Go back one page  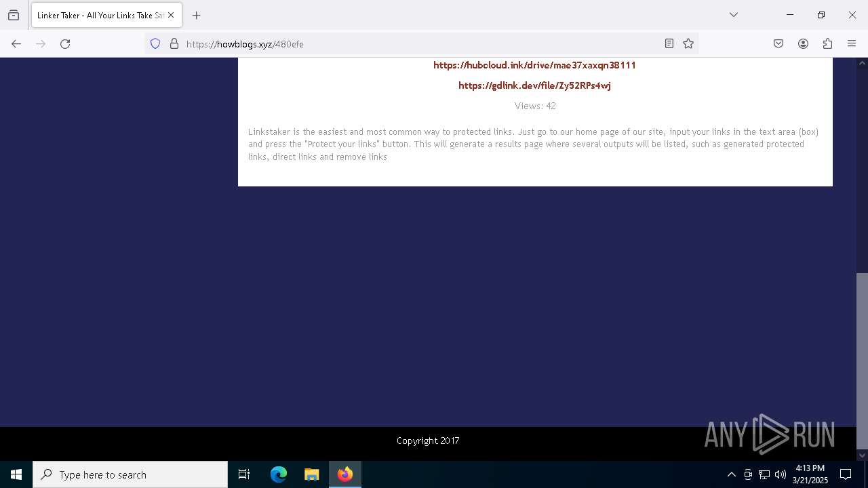[x=16, y=44]
